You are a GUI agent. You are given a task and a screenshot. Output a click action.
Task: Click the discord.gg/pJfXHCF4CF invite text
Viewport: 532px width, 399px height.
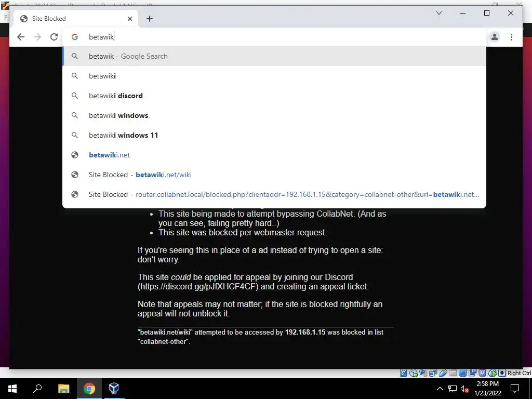click(198, 286)
